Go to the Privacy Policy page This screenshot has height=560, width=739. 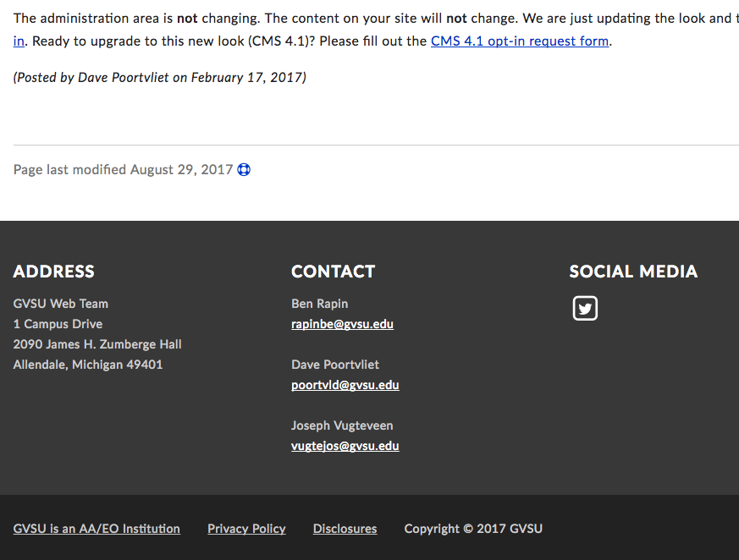(x=246, y=529)
